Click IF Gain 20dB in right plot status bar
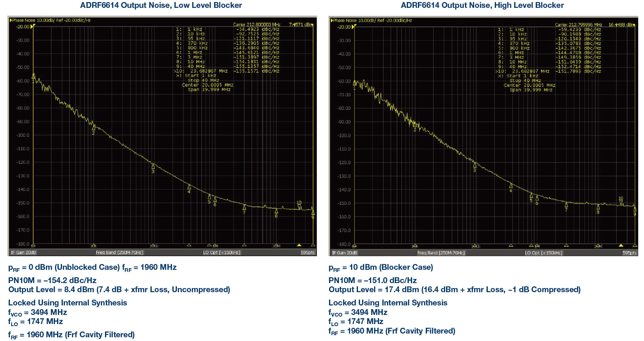This screenshot has height=341, width=644. point(345,252)
